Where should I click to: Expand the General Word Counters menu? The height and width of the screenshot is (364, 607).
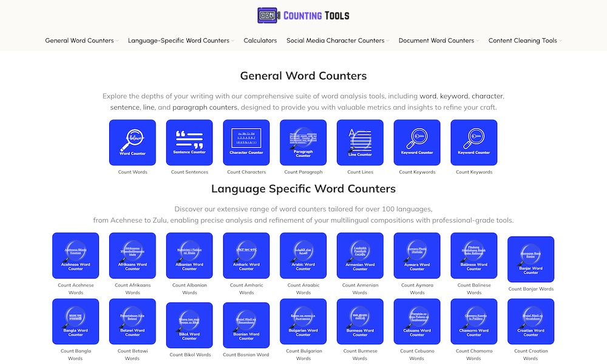click(x=81, y=41)
